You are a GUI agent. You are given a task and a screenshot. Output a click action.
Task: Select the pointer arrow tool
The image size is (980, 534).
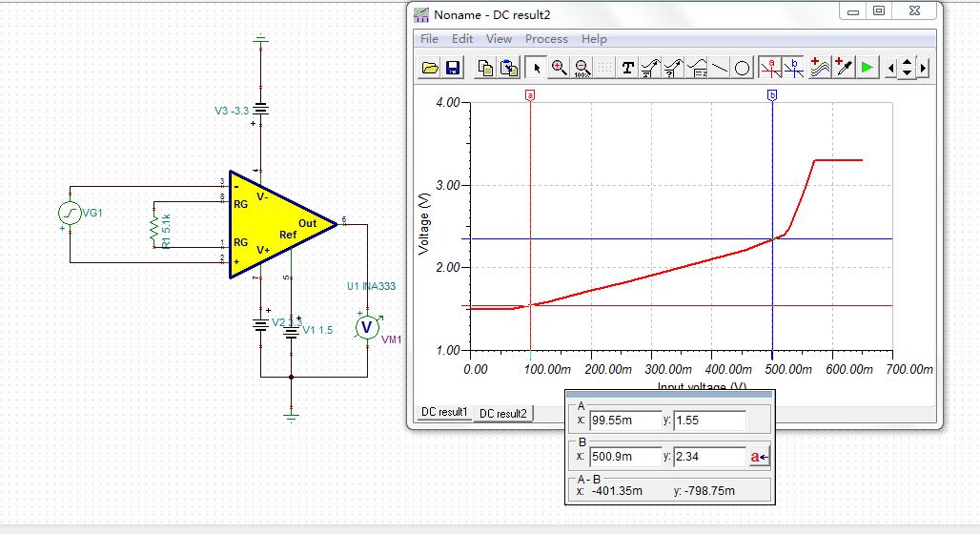point(536,68)
